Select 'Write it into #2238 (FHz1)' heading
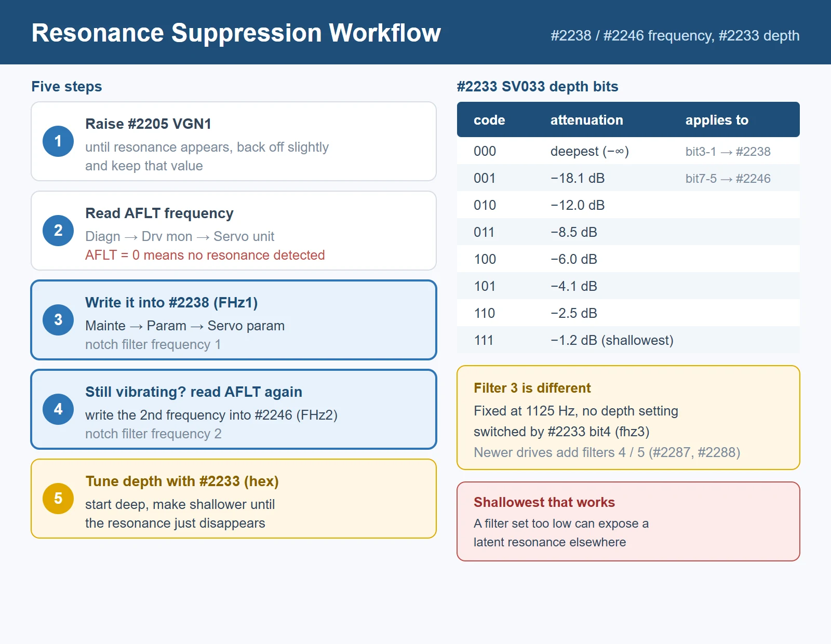The width and height of the screenshot is (831, 644). pos(171,303)
